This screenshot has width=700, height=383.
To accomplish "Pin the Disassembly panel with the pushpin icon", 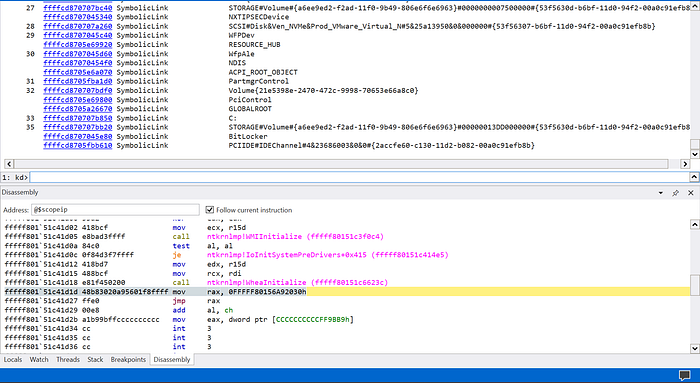I will tap(675, 193).
